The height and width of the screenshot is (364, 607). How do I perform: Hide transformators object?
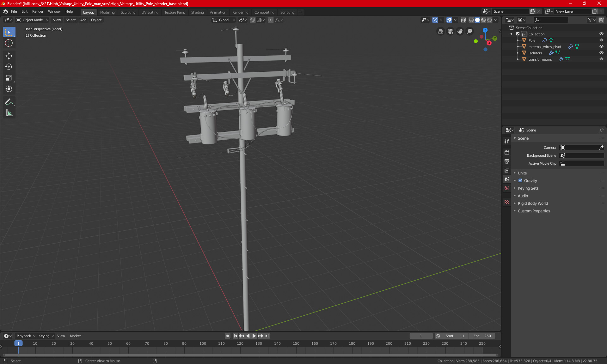click(x=601, y=59)
